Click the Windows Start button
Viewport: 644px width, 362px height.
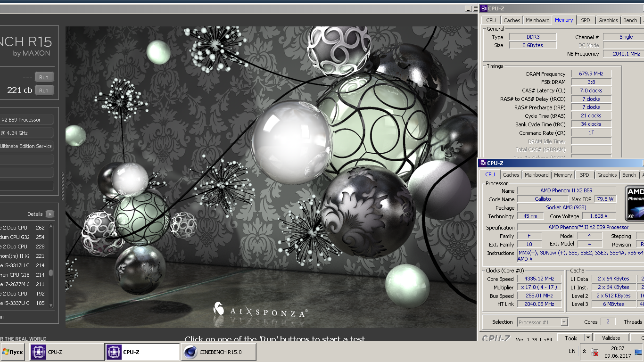pos(13,352)
